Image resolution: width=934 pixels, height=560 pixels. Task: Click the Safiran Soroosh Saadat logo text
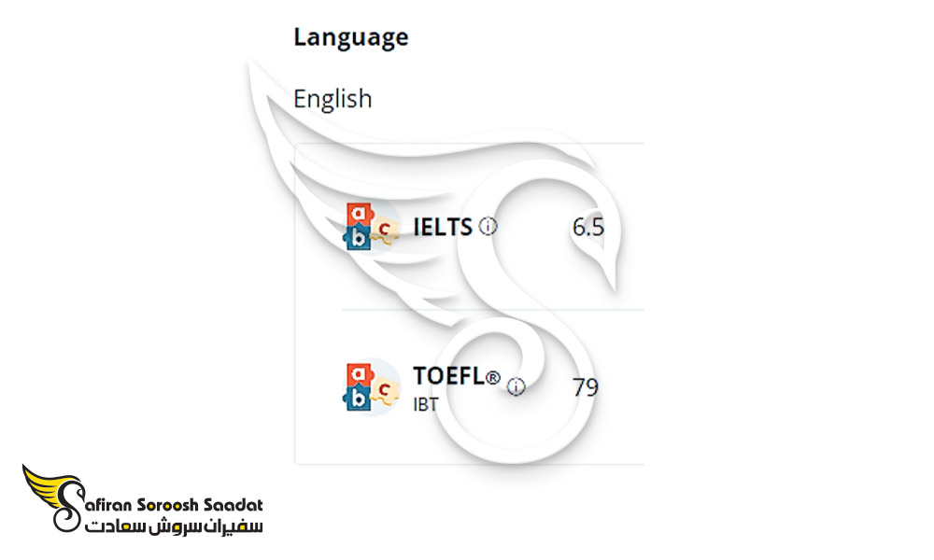[x=174, y=505]
